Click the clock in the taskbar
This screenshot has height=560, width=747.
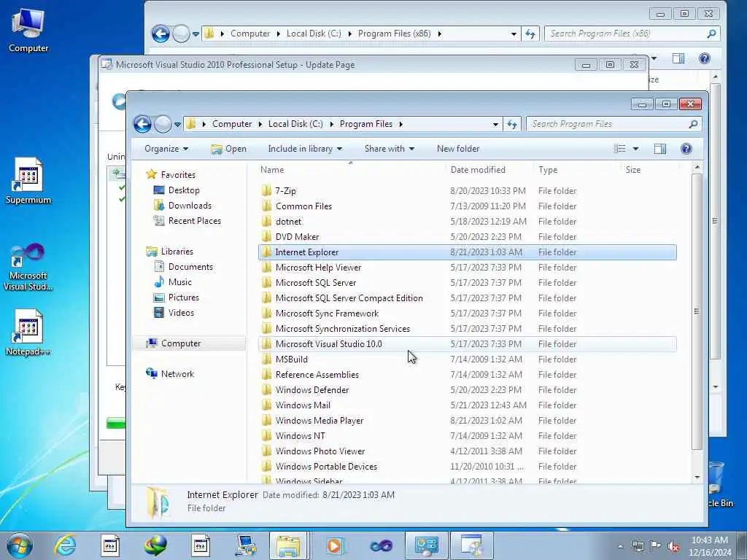[x=709, y=545]
